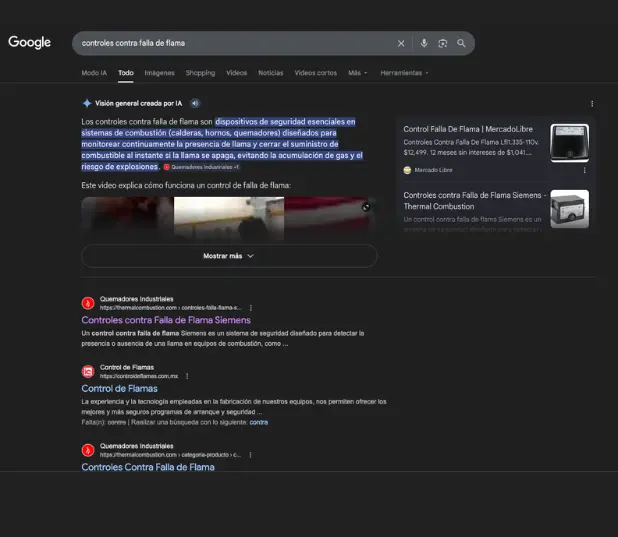Click the expand icon on the video preview
This screenshot has width=618, height=537.
point(366,207)
